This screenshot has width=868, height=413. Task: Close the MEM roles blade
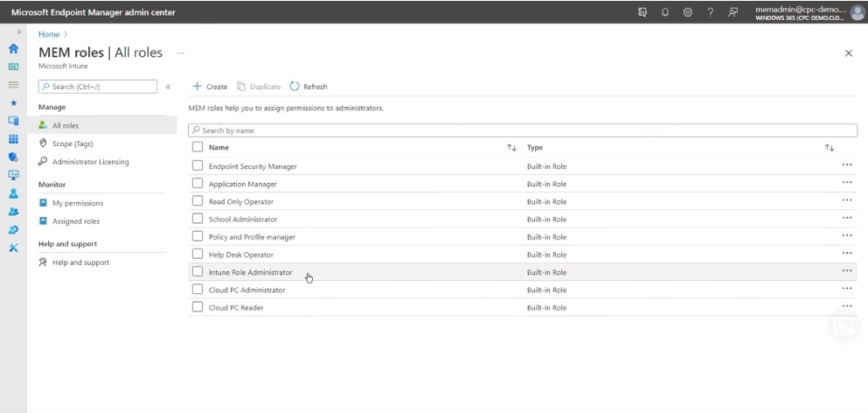[x=849, y=53]
